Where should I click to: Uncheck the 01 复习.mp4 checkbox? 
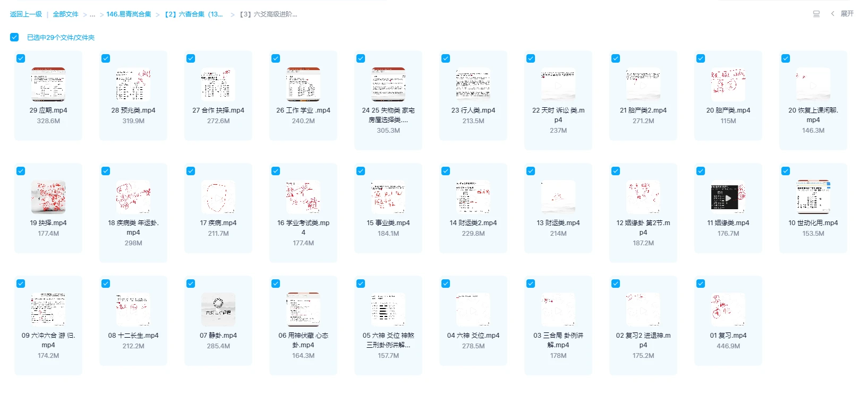pos(701,284)
